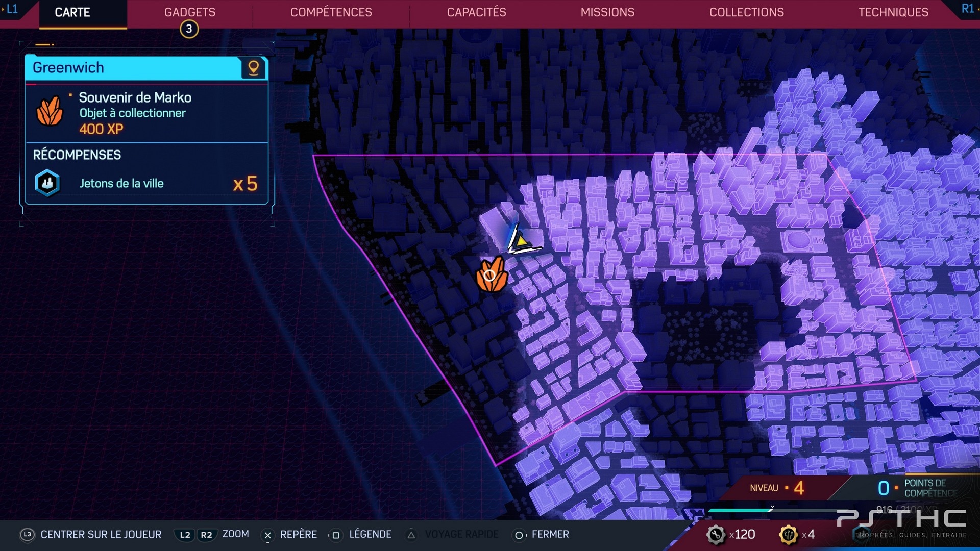Open the TECHNIQUES tab
The height and width of the screenshot is (551, 980).
[x=893, y=12]
